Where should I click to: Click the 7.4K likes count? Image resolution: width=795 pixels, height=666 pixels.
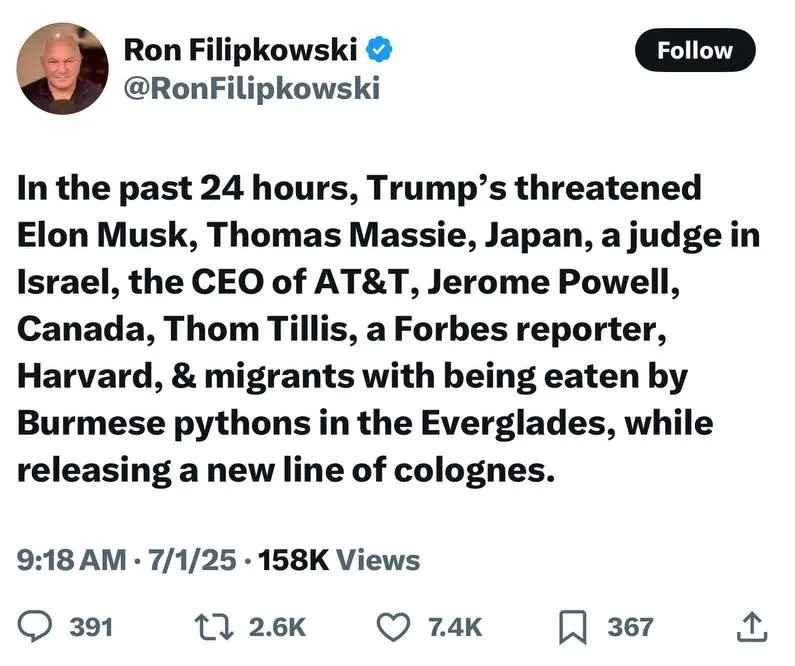pos(454,627)
